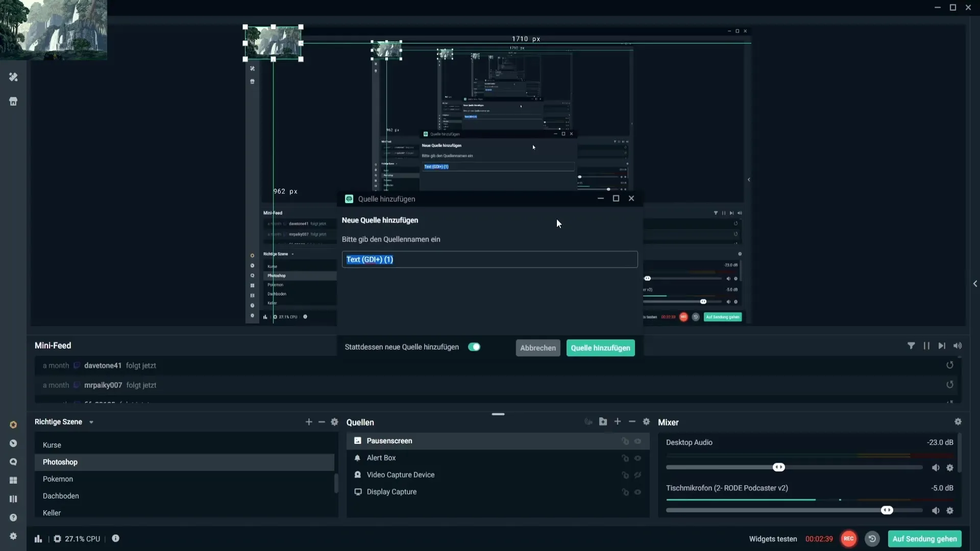
Task: Open the help question mark icon
Action: (x=13, y=517)
